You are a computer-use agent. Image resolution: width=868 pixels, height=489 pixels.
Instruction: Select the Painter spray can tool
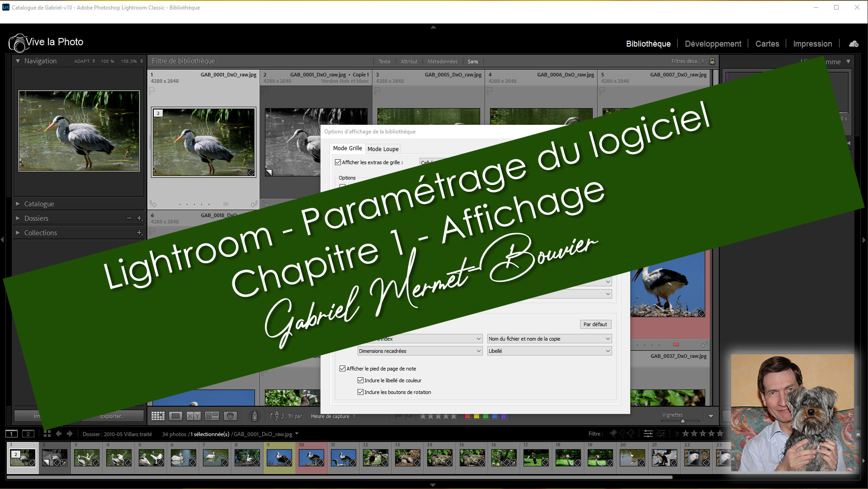tap(255, 416)
